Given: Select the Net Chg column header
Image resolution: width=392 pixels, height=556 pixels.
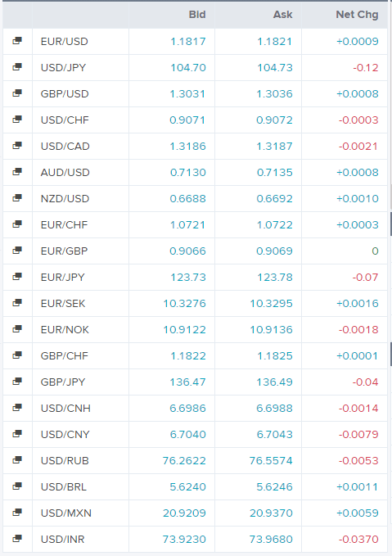Looking at the screenshot, I should [357, 15].
